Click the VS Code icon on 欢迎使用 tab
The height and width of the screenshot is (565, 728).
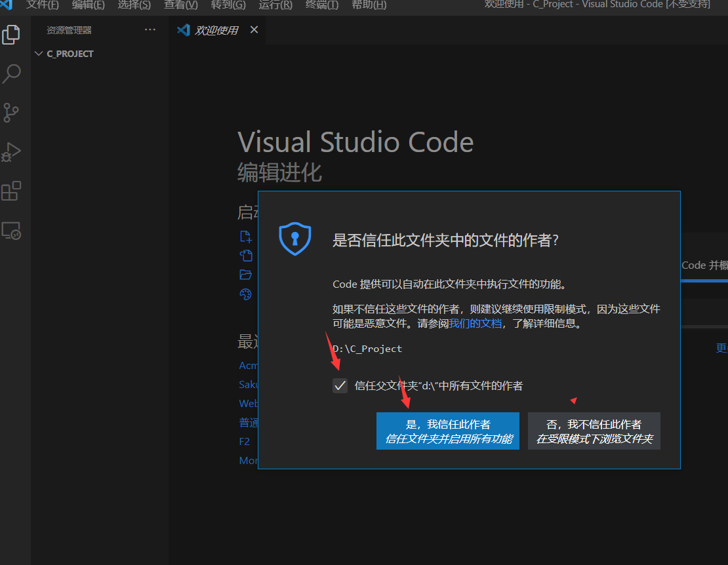tap(184, 30)
